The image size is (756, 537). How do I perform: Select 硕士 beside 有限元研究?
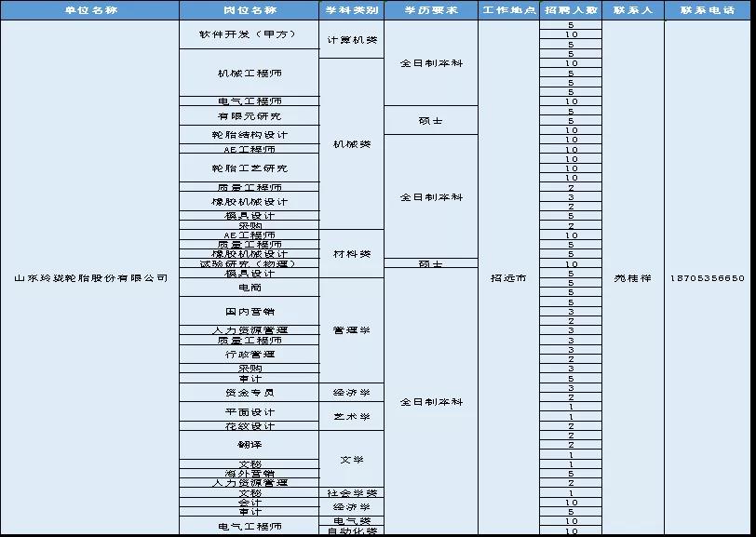431,120
